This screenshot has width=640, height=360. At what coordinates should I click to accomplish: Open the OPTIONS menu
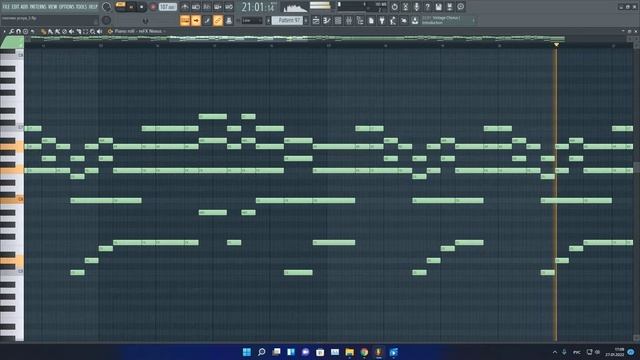coord(67,7)
